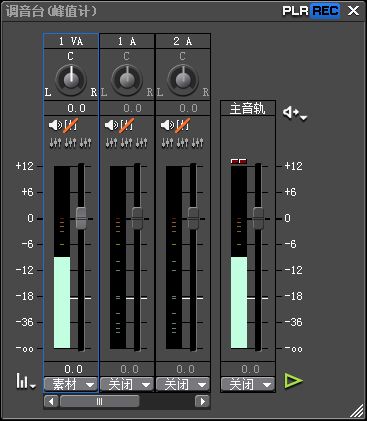
Task: Toggle the crossed-out solo icon on track 1 VA
Action: (71, 125)
